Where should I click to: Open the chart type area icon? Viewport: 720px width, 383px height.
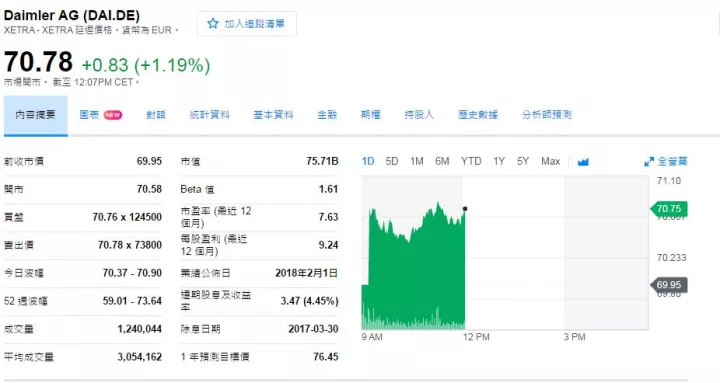point(583,162)
